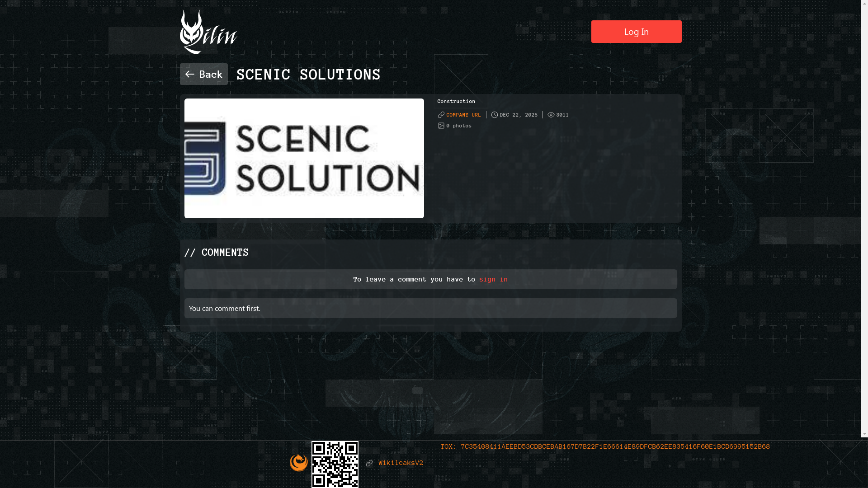Click the Scenic Solutions logo thumbnail
The height and width of the screenshot is (488, 868).
pos(304,158)
